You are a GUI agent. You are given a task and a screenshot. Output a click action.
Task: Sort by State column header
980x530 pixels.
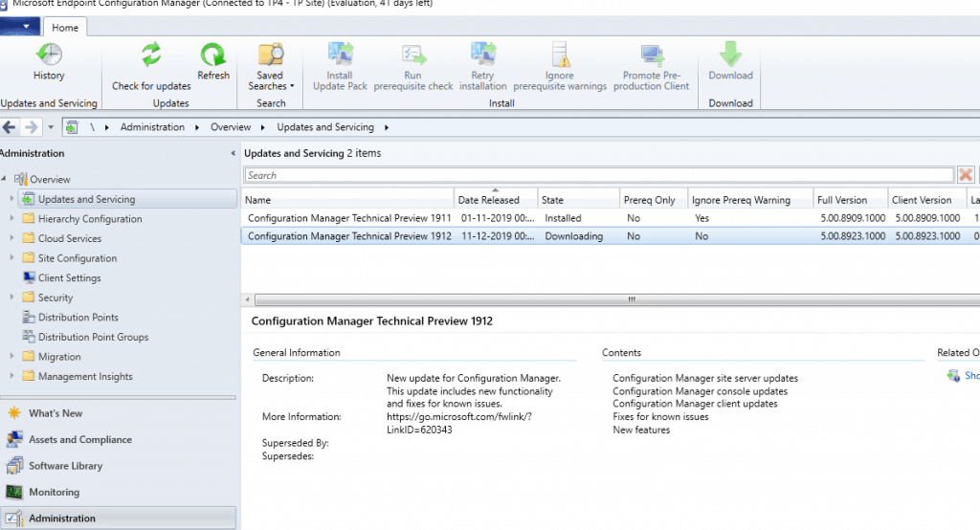(579, 200)
